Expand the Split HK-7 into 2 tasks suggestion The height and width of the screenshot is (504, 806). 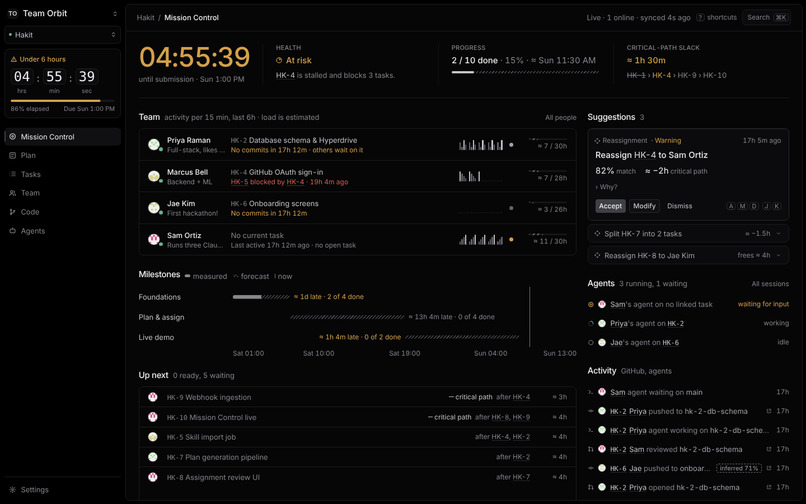[x=688, y=233]
